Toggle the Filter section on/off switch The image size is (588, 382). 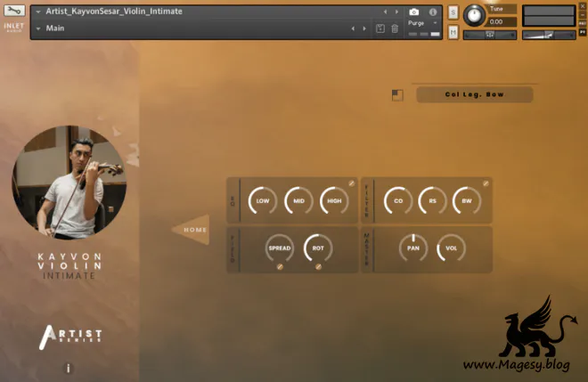point(486,183)
